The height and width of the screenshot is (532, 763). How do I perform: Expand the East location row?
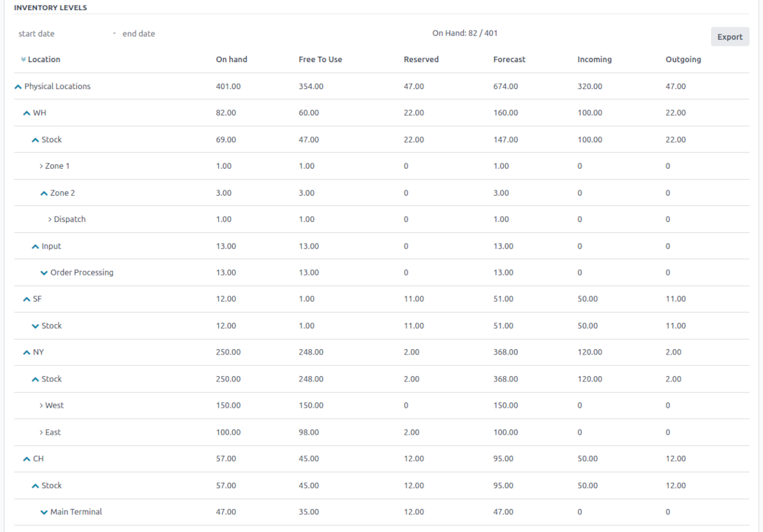pos(42,432)
